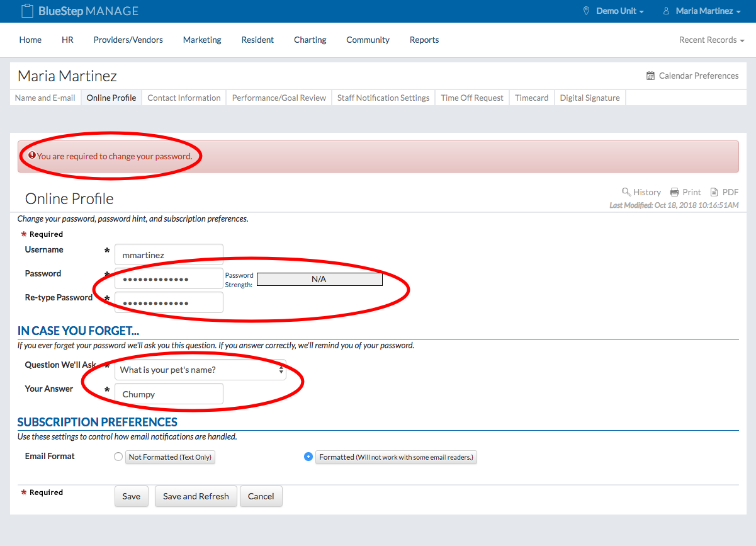This screenshot has height=546, width=756.
Task: Open the Timecard tab
Action: 531,98
